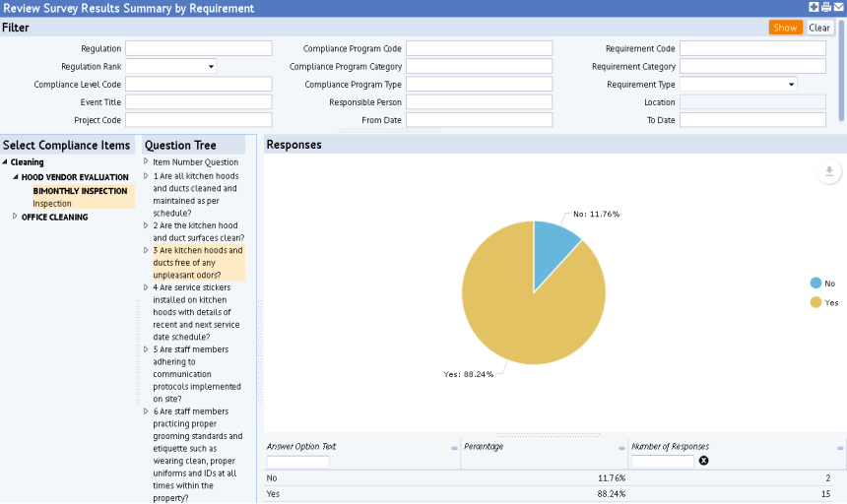The image size is (847, 504).
Task: Clear the Number of Responses filter
Action: (703, 461)
